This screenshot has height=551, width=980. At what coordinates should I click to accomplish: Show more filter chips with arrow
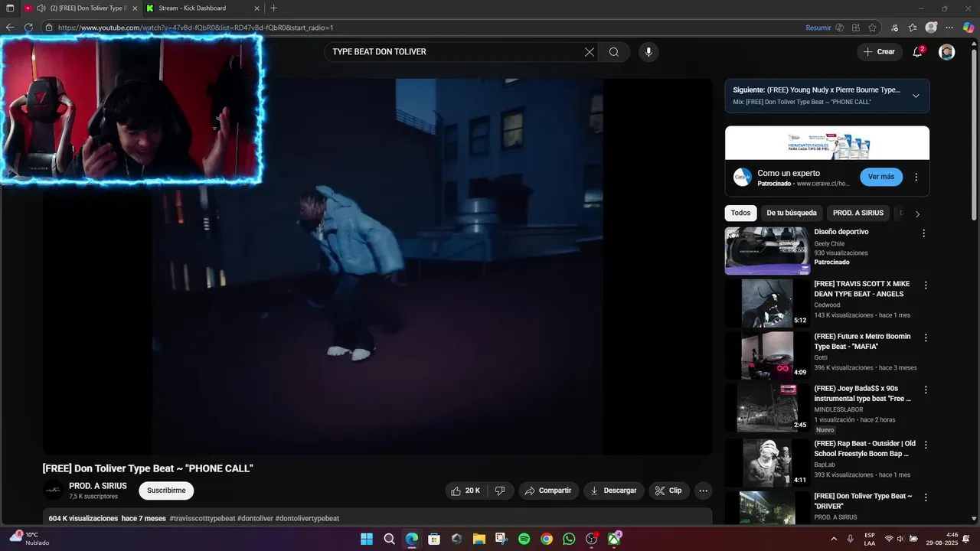917,214
